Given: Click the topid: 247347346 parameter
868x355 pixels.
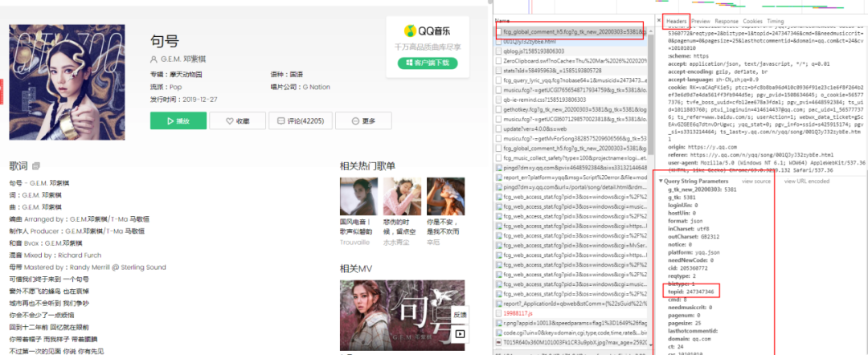Looking at the screenshot, I should coord(690,291).
